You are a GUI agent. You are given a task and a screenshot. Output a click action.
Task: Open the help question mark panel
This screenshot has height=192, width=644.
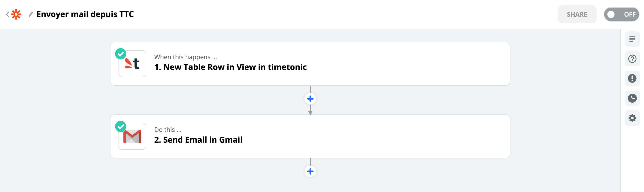[632, 59]
